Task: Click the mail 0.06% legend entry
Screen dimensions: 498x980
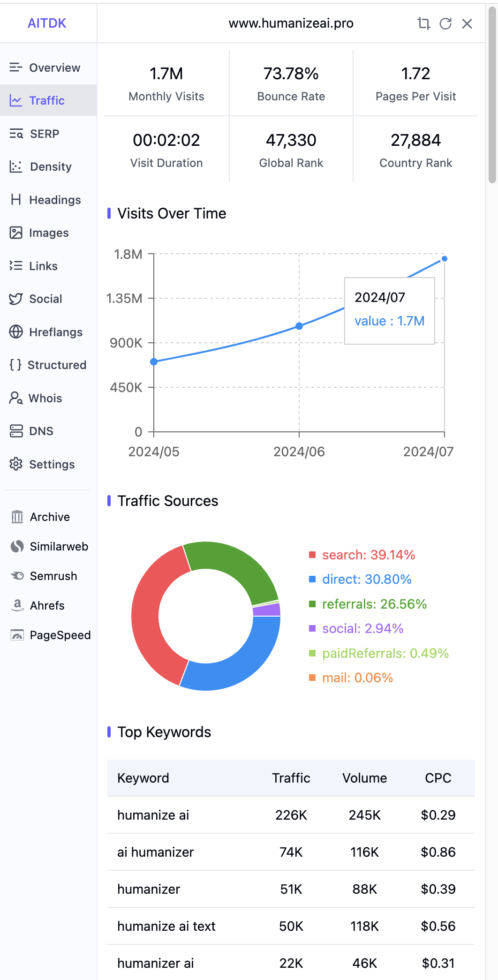Action: pyautogui.click(x=351, y=678)
